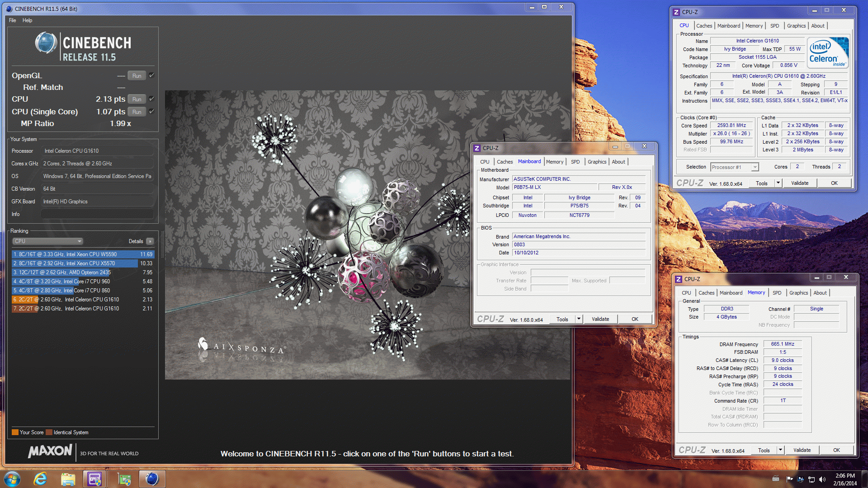
Task: Open About tab in the CPU window
Action: click(x=817, y=26)
